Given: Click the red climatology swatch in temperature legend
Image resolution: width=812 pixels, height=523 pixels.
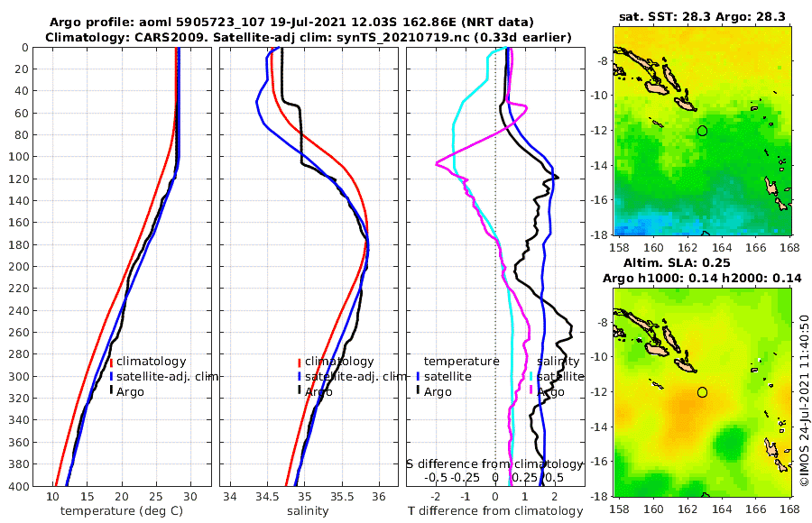Looking at the screenshot, I should [x=111, y=362].
